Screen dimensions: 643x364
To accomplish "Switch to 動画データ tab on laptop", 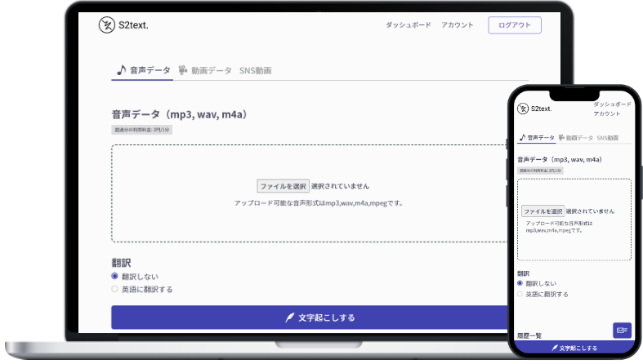I will pyautogui.click(x=205, y=70).
